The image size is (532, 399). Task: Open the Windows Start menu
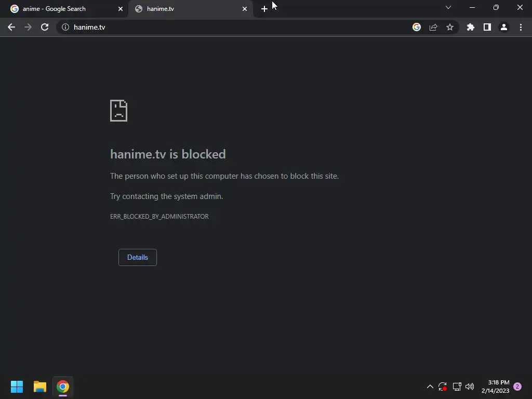(17, 387)
